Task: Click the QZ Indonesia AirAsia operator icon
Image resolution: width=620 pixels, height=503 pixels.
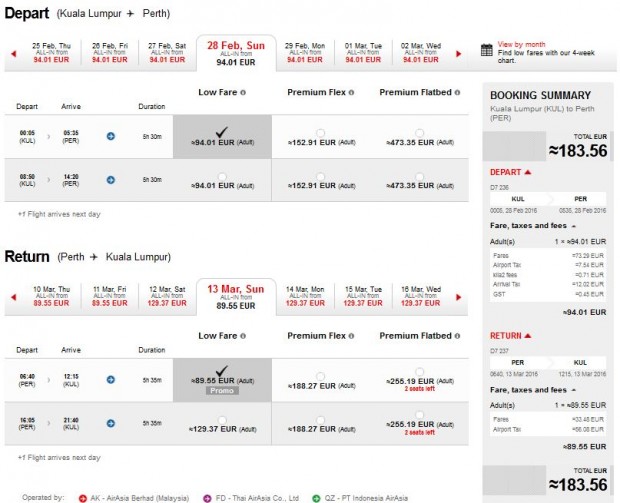Action: [x=316, y=498]
